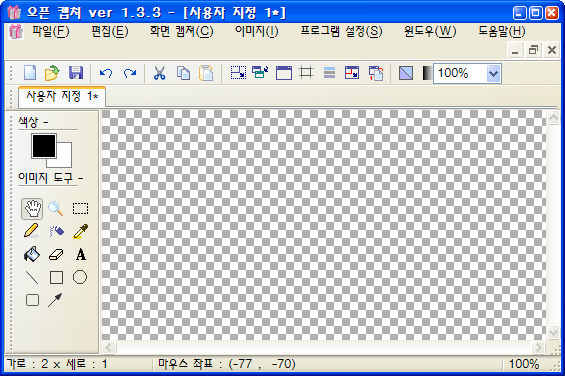Copy selection with the copy icon
This screenshot has width=565, height=376.
pos(183,73)
